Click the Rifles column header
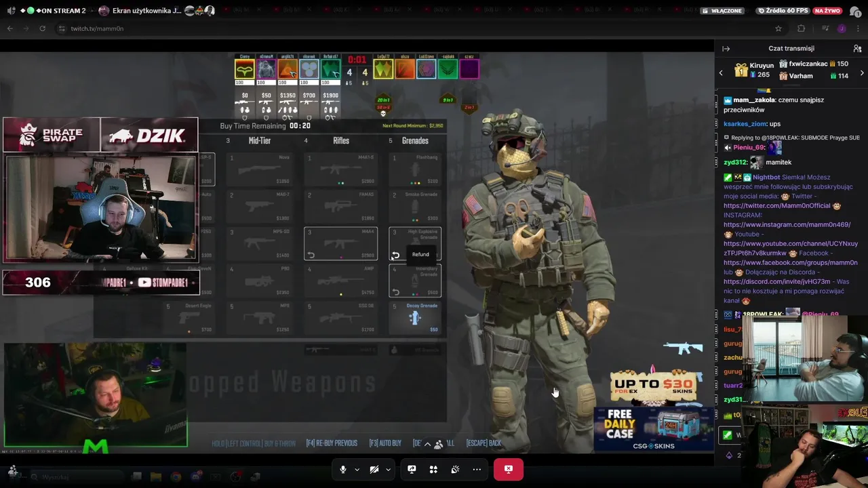Viewport: 868px width, 488px height. (341, 140)
